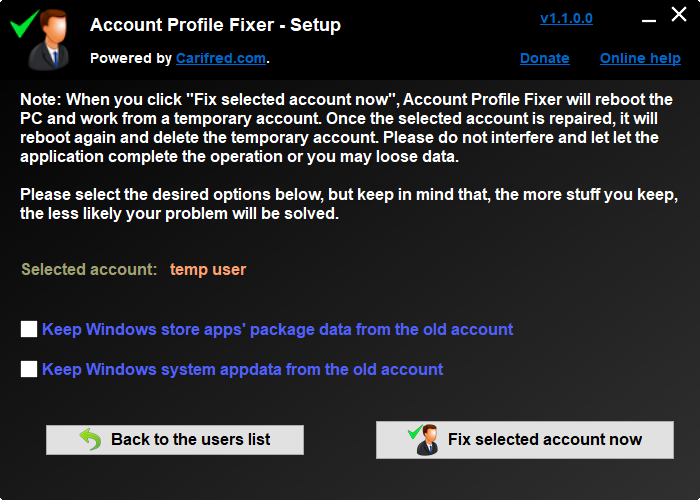Click the green arrow icon on Back button
The image size is (700, 500).
(91, 439)
